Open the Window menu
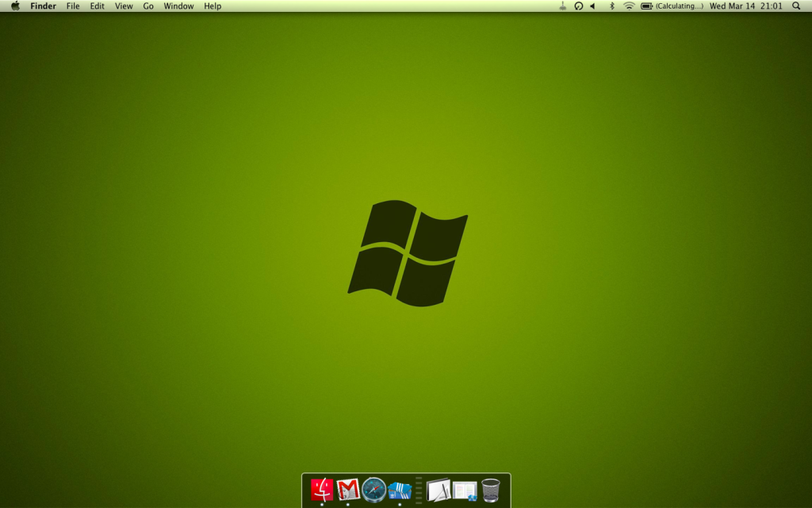 178,6
